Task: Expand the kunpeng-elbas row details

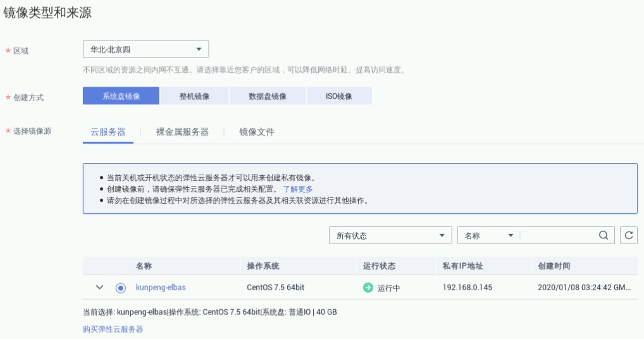Action: (x=99, y=288)
